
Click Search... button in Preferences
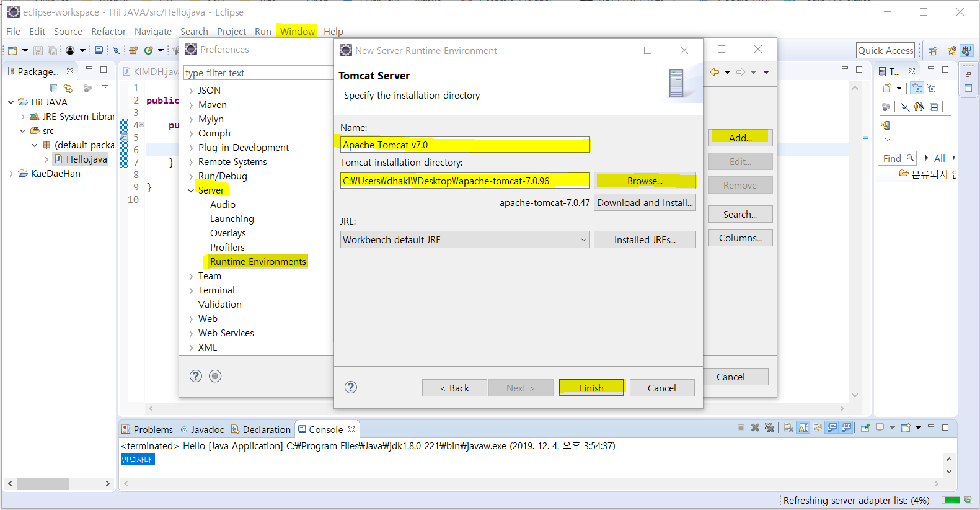pyautogui.click(x=740, y=214)
